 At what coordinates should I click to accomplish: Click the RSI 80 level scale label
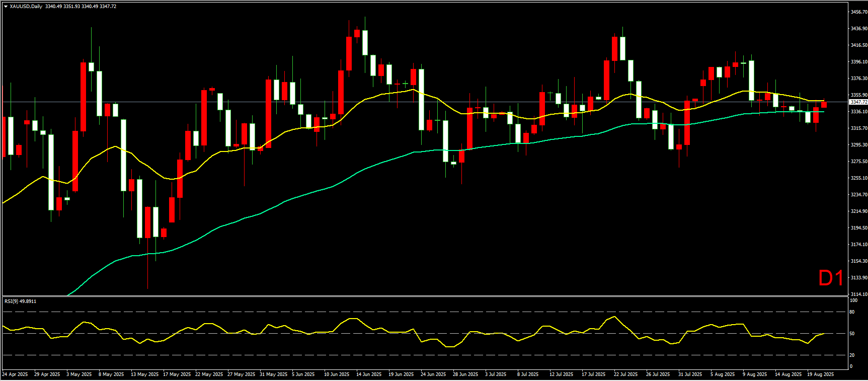[852, 312]
